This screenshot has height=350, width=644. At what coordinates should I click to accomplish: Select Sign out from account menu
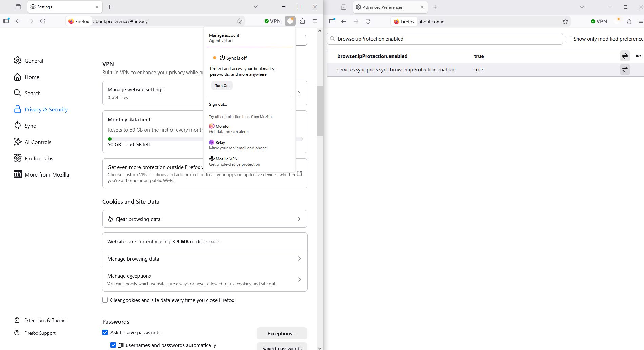tap(218, 104)
